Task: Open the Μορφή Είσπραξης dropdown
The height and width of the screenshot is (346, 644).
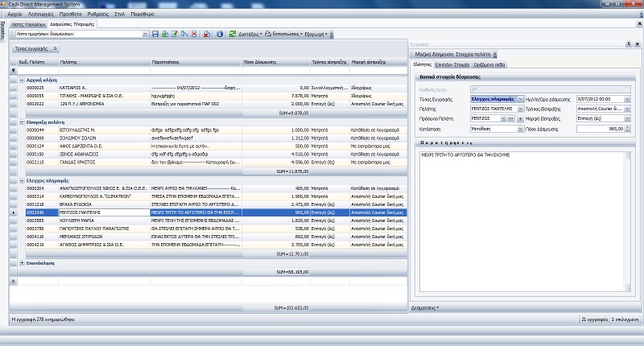Action: 627,118
